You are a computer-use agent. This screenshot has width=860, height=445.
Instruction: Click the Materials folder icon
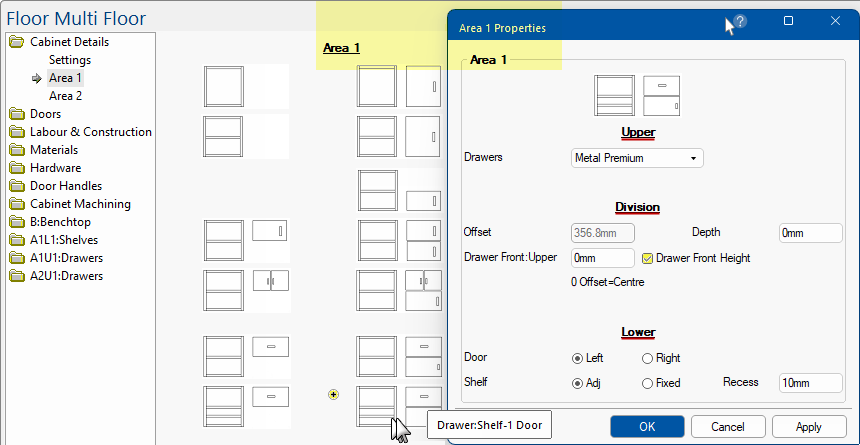(18, 150)
